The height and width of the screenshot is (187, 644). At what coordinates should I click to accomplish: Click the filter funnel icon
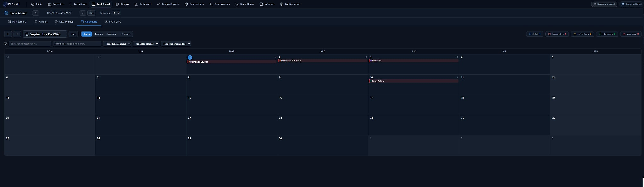[6, 44]
